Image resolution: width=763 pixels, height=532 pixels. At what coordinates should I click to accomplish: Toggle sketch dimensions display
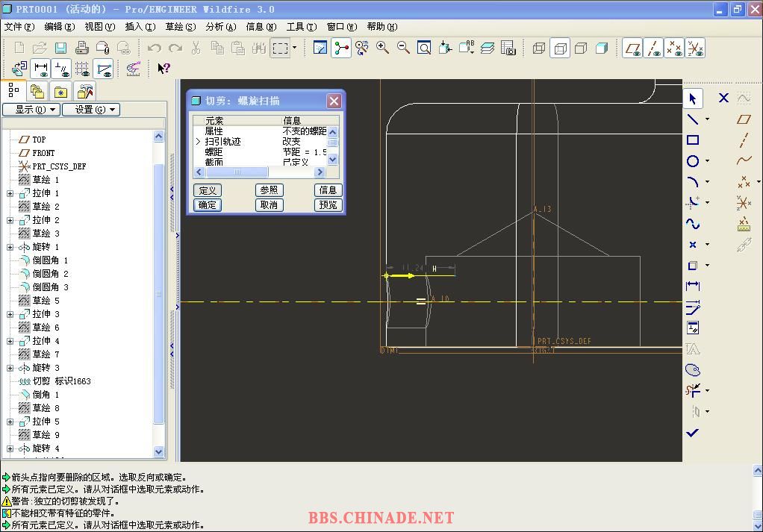[41, 69]
